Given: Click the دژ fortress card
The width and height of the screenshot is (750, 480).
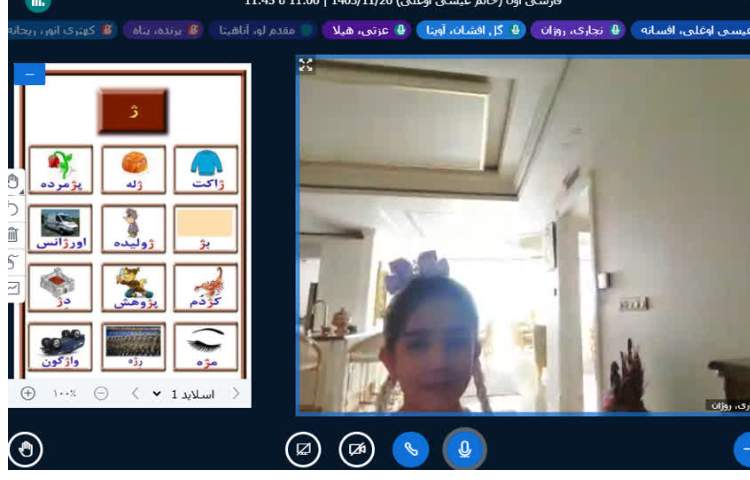Looking at the screenshot, I should click(61, 288).
